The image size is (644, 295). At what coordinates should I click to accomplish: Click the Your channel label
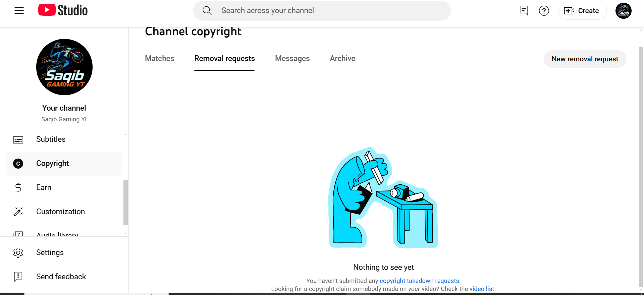(64, 108)
